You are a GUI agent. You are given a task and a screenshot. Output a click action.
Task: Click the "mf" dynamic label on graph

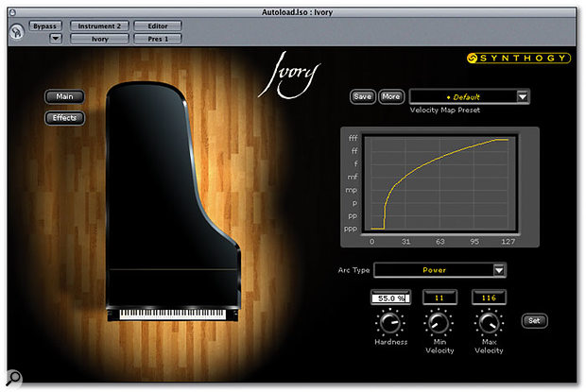(x=353, y=177)
